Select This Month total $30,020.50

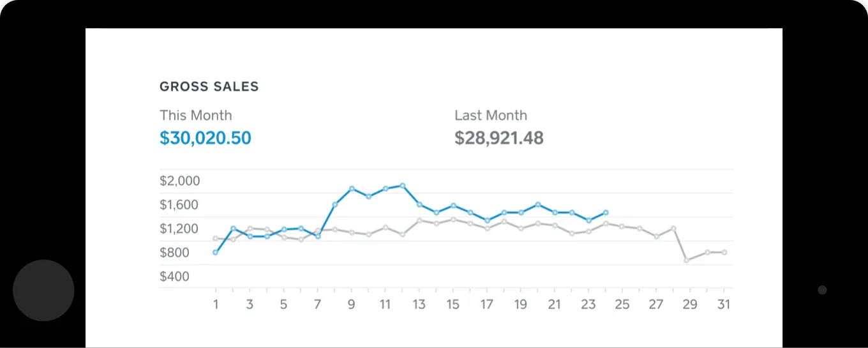tap(206, 138)
